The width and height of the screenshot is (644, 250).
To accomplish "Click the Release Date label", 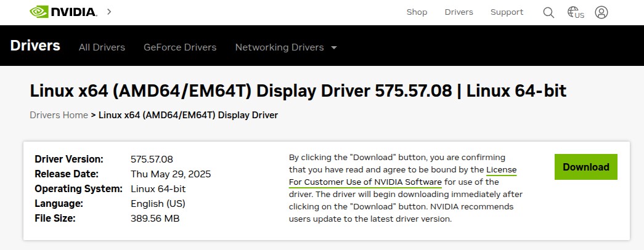I will click(x=67, y=174).
